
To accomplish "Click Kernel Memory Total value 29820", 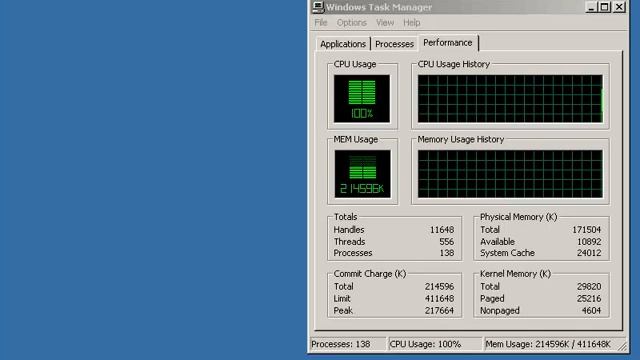I will point(589,287).
